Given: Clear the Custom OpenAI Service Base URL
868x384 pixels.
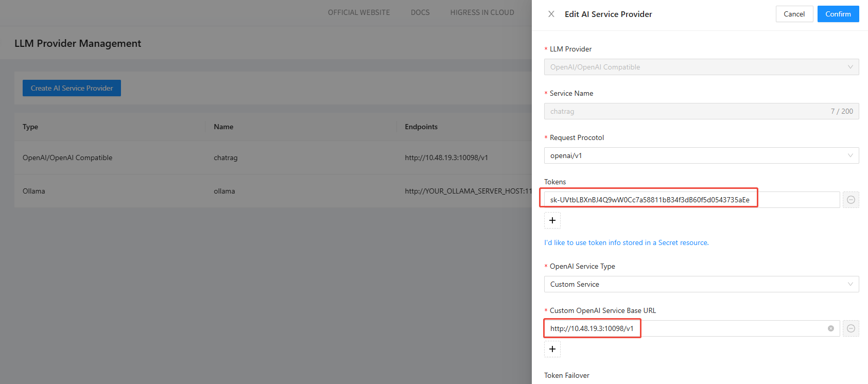Looking at the screenshot, I should [x=830, y=328].
